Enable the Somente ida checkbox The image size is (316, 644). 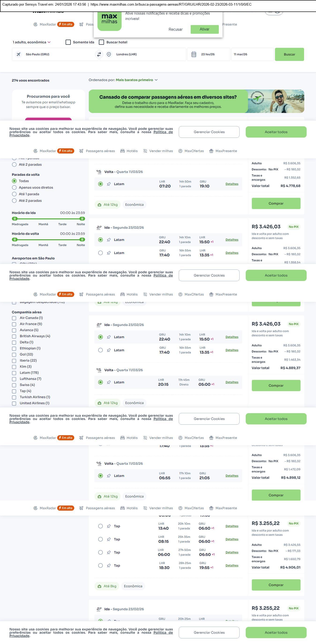point(68,42)
